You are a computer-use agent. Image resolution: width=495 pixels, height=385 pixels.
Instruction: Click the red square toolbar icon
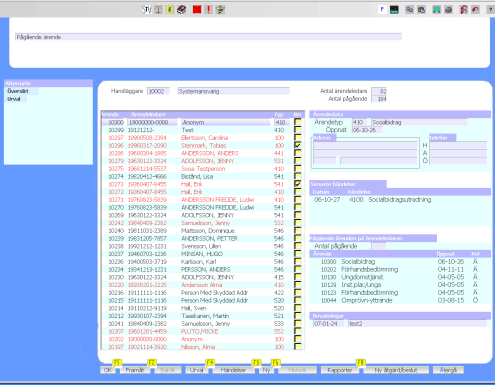197,9
